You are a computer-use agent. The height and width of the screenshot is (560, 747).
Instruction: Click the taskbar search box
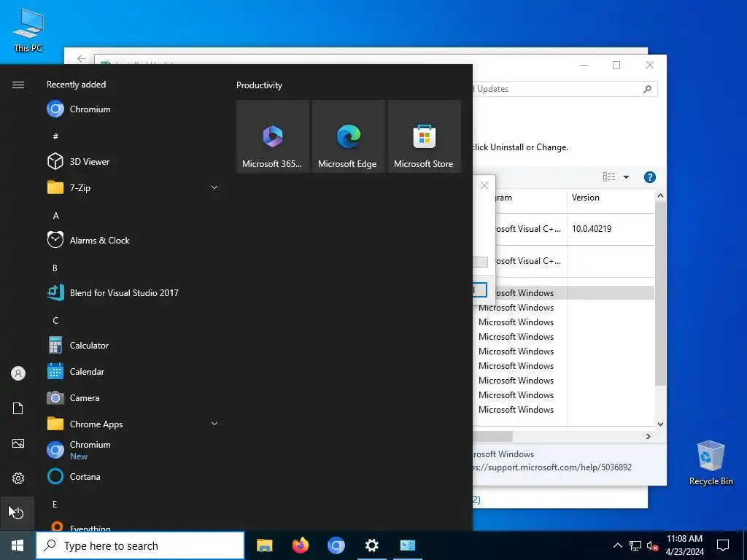tap(140, 545)
